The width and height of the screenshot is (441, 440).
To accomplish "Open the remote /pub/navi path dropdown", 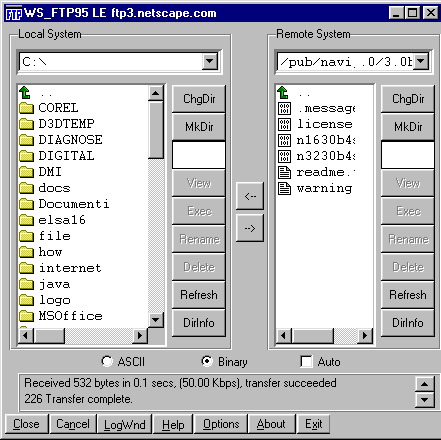I will click(x=421, y=61).
